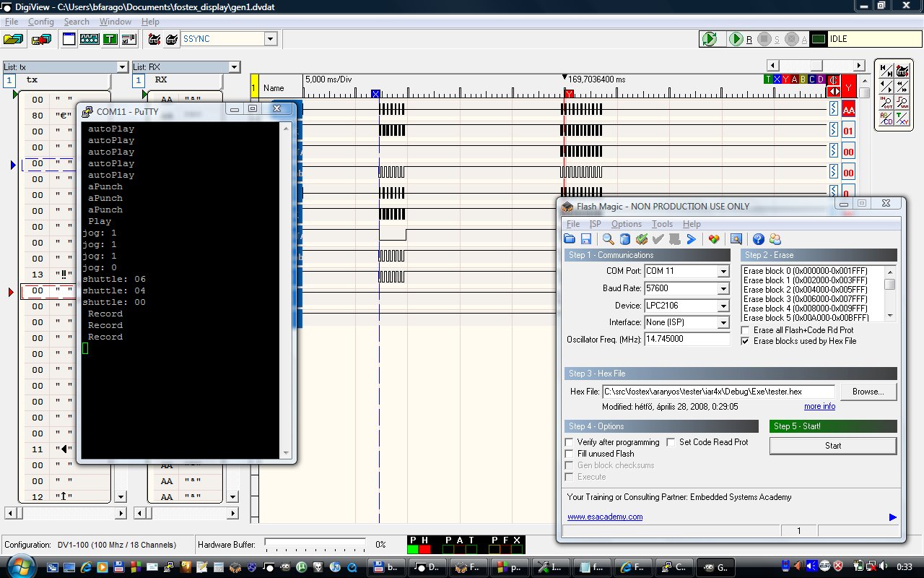Screen dimensions: 924x578
Task: Click the AB/CD marker tool icon
Action: click(x=886, y=119)
